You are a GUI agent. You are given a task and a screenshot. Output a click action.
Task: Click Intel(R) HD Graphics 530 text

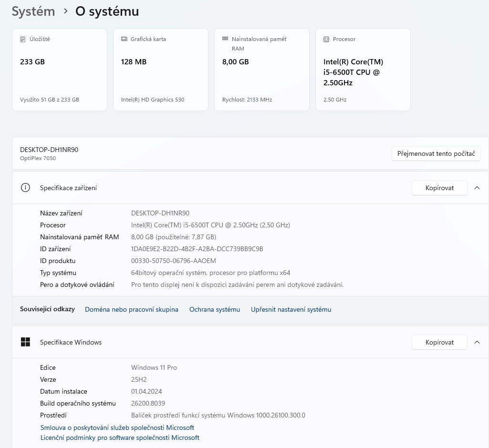(x=153, y=100)
